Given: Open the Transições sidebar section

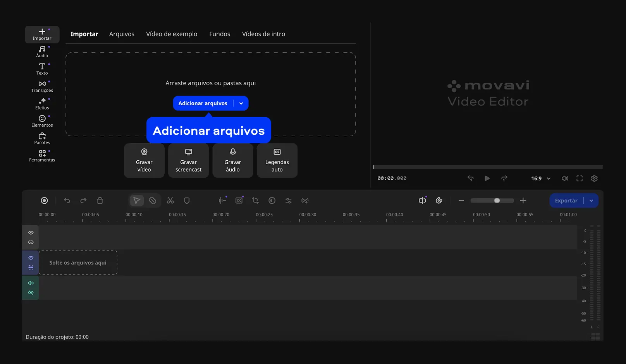Looking at the screenshot, I should click(42, 86).
